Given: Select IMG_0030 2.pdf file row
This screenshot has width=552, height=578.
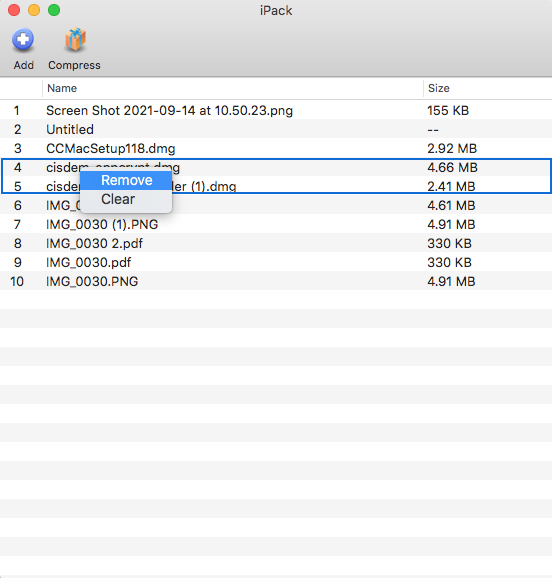Looking at the screenshot, I should click(276, 243).
